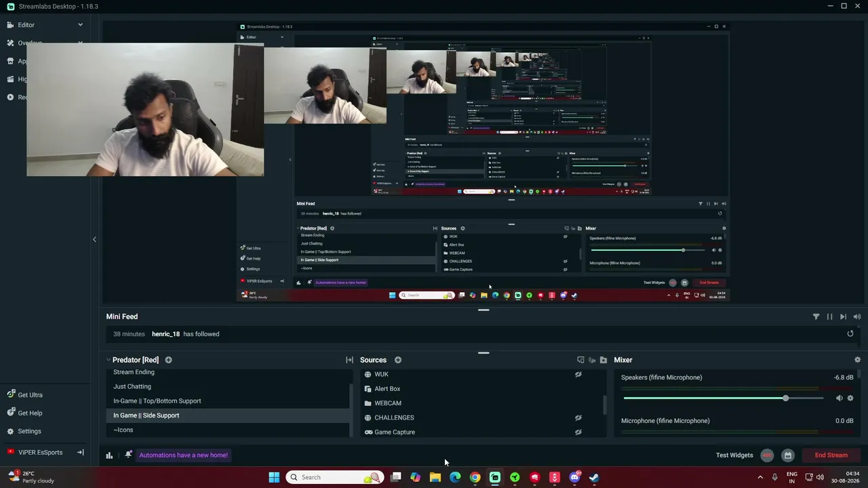Open the Predator [Red] scene collection dropdown
Screen dimensions: 868x488
pyautogui.click(x=132, y=360)
